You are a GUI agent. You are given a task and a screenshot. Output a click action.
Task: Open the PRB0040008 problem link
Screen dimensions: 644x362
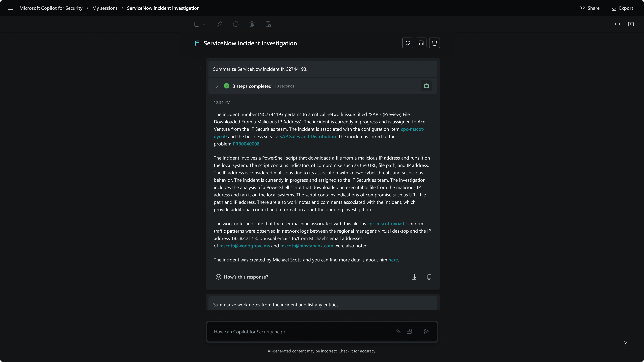(246, 144)
